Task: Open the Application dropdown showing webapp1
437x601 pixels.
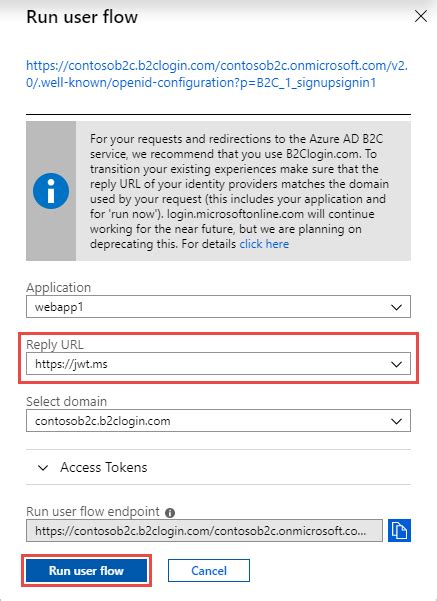Action: click(x=218, y=307)
